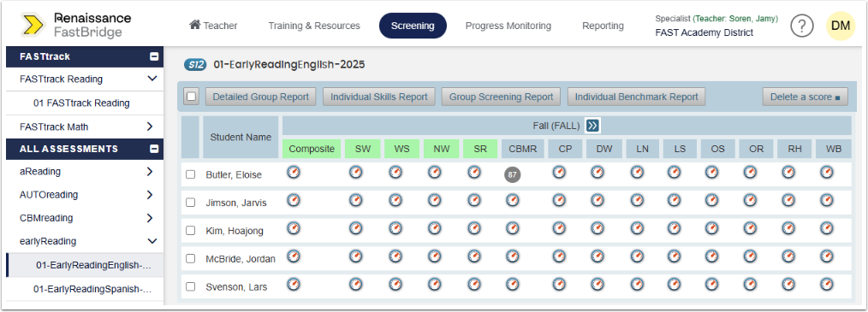Select 01-EarlyReadingSpanish group in sidebar
868x312 pixels.
85,289
